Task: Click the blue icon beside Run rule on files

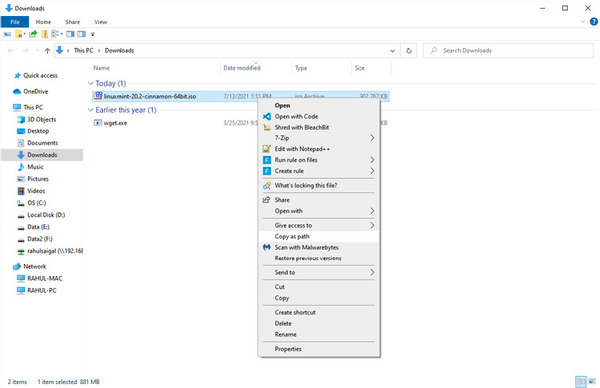Action: click(267, 160)
